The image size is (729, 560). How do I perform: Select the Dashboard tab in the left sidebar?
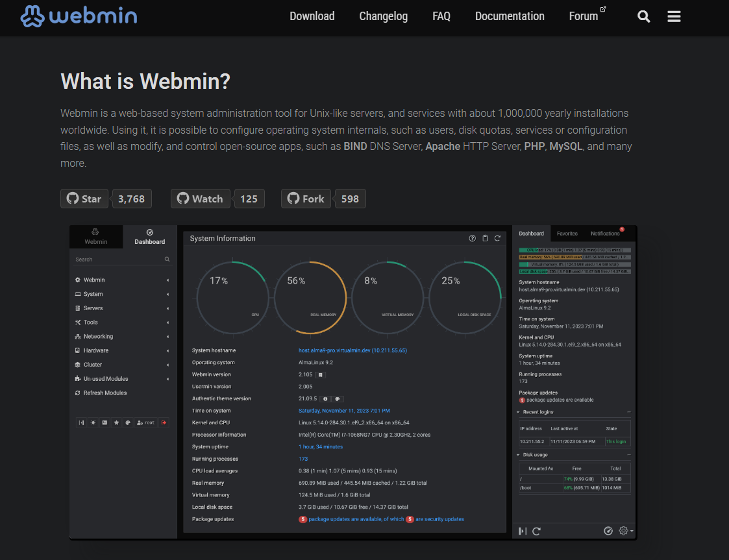tap(150, 237)
